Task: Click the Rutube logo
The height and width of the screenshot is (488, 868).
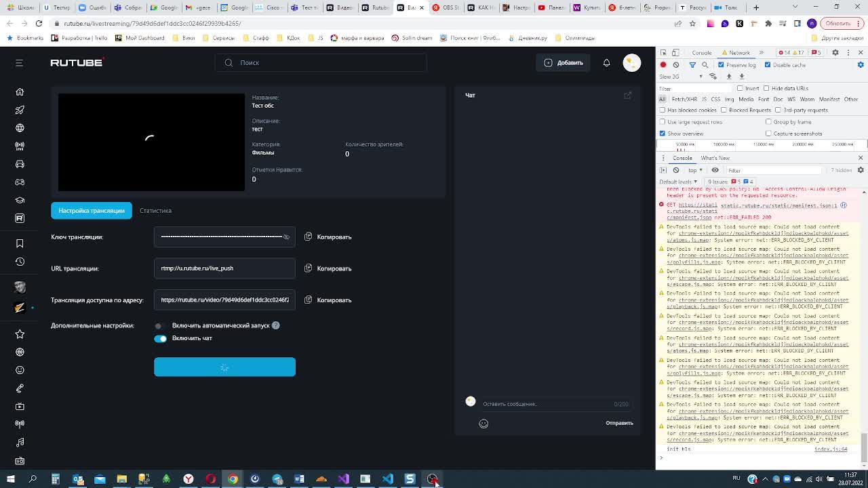Action: click(x=77, y=62)
